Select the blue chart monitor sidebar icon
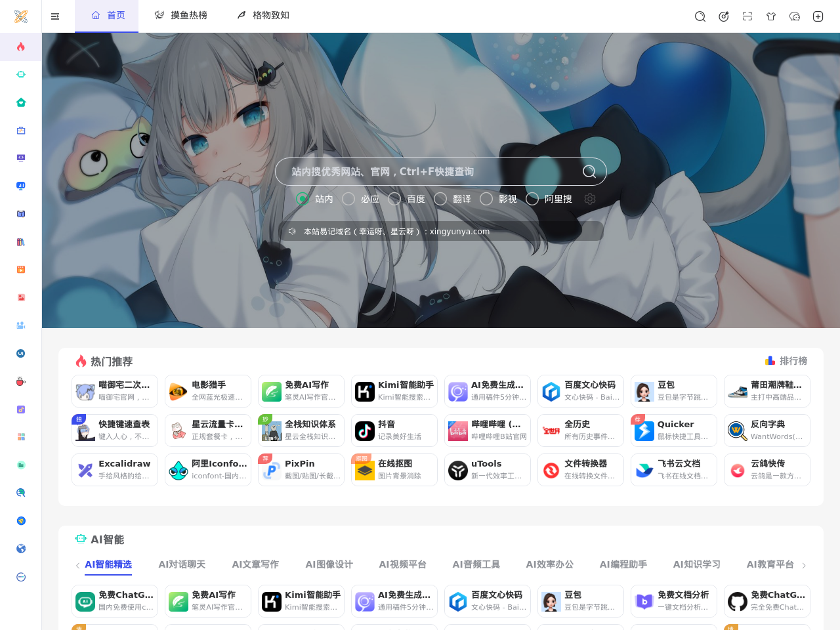 point(21,186)
